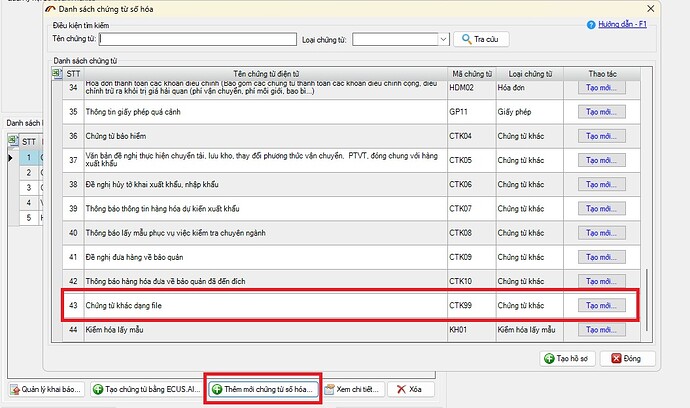Click the Giấy phép type cell
This screenshot has width=690, height=408.
coord(530,112)
